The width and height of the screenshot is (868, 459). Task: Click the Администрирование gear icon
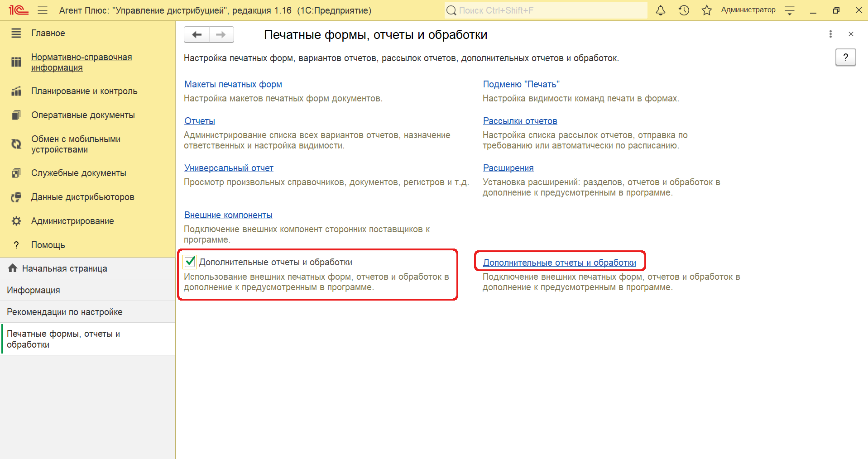(16, 221)
